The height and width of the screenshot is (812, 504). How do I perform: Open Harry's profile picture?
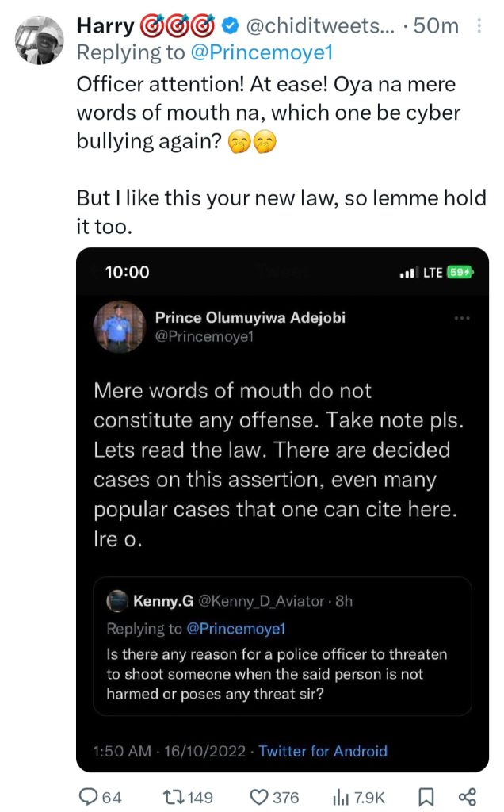click(40, 40)
